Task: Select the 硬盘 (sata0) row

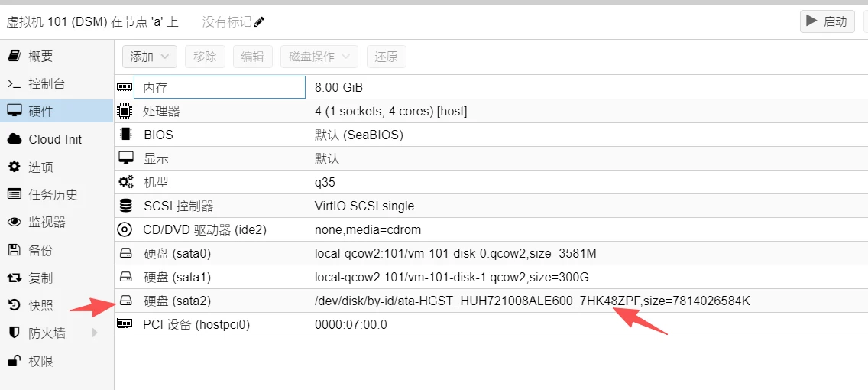Action: pos(489,253)
